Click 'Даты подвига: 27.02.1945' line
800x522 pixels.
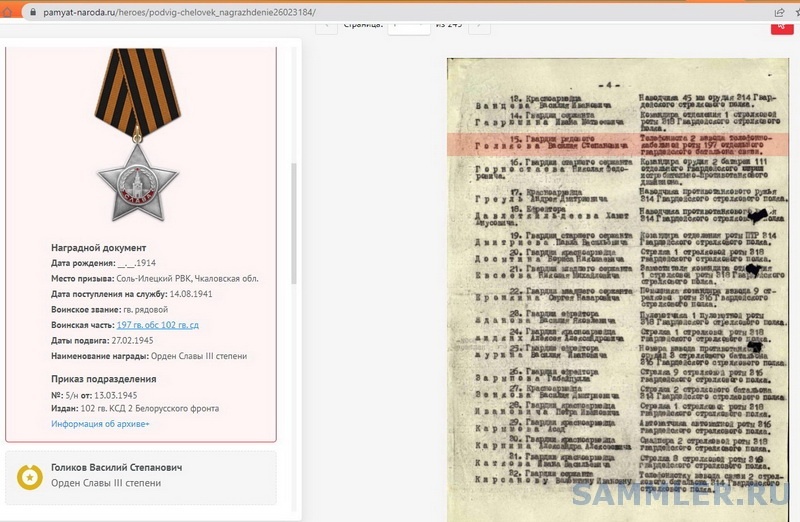102,340
